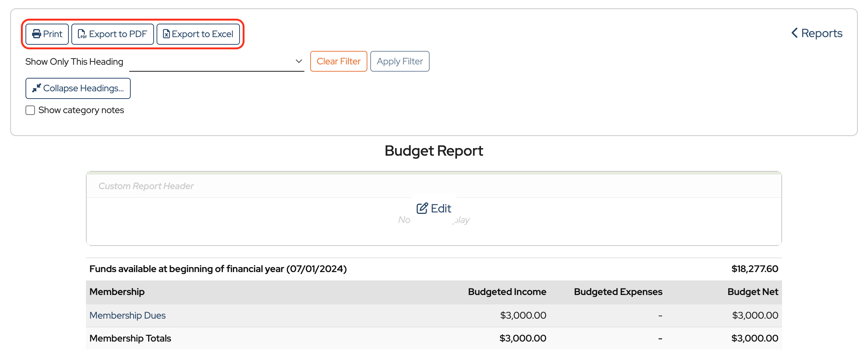
Task: Click the pencil edit icon
Action: pyautogui.click(x=422, y=208)
